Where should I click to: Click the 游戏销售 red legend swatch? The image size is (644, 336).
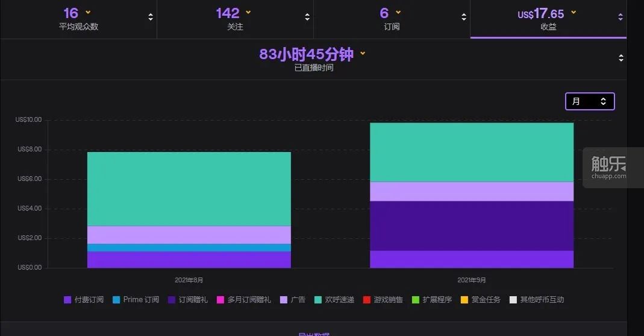[x=367, y=300]
